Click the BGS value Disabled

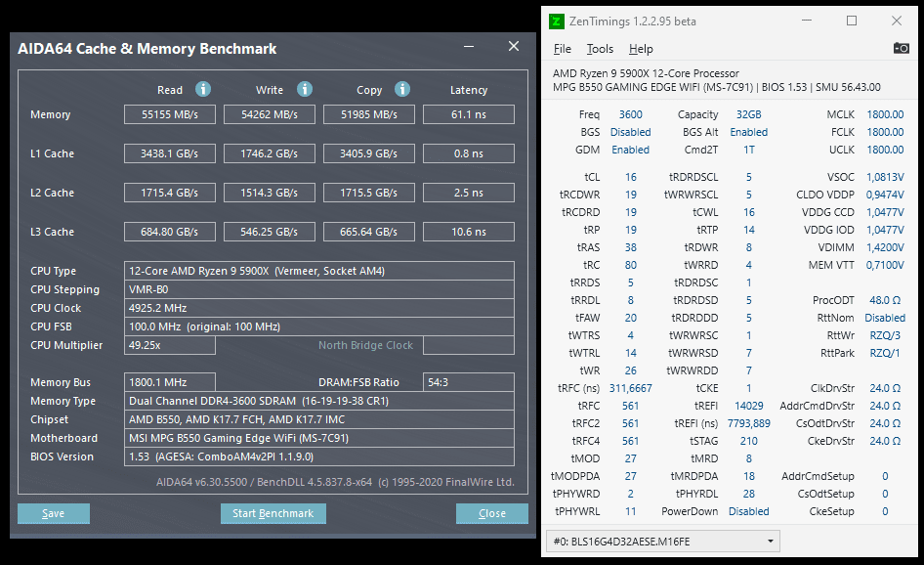(631, 132)
